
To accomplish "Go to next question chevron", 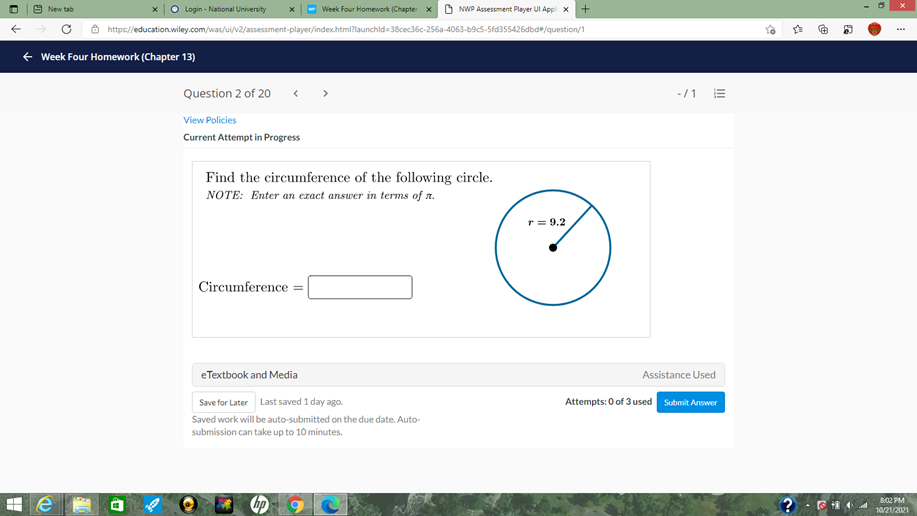I will click(x=325, y=94).
